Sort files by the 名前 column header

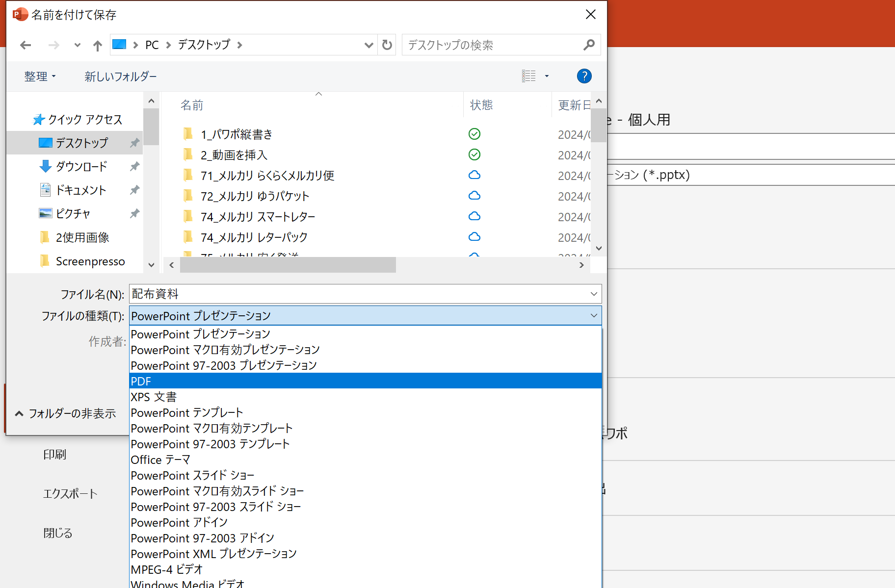click(x=192, y=104)
